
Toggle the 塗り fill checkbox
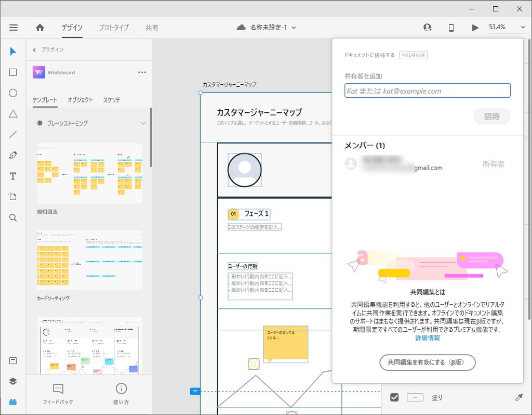point(394,397)
